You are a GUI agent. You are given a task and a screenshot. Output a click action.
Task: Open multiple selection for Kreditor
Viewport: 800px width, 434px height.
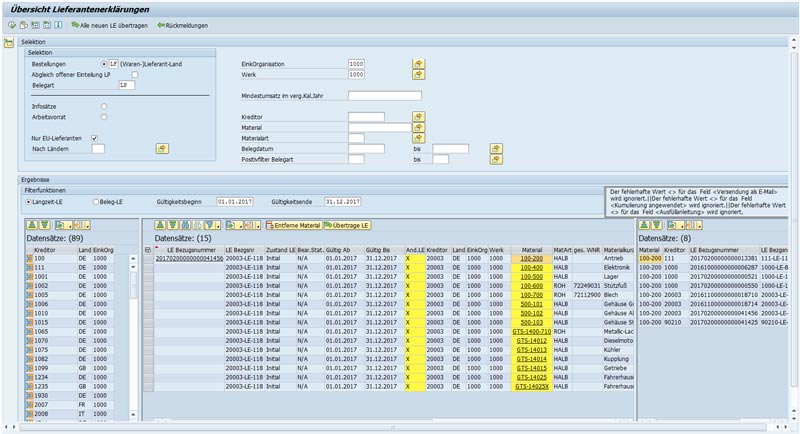tap(418, 117)
